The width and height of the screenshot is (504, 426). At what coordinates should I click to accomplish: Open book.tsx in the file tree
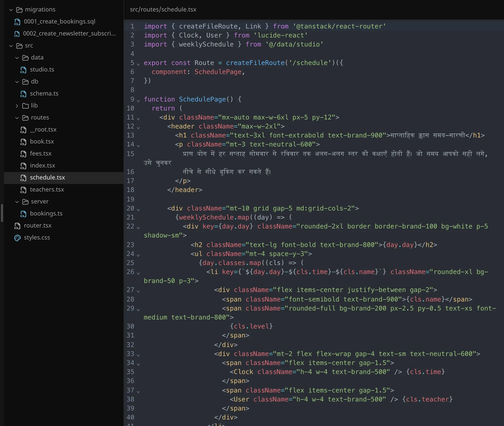(x=42, y=141)
